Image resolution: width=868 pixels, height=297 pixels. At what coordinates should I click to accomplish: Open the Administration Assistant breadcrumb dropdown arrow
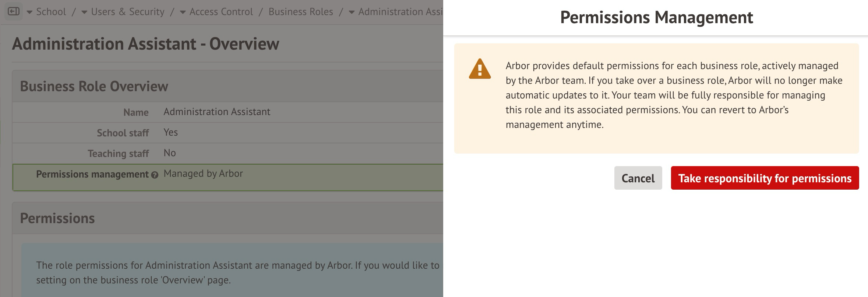click(352, 12)
